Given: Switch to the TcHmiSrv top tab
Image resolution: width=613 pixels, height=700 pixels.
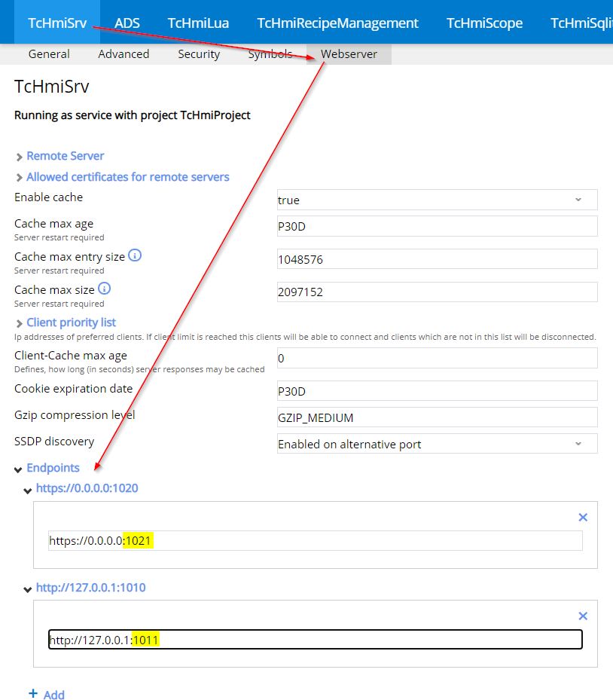Looking at the screenshot, I should (57, 23).
